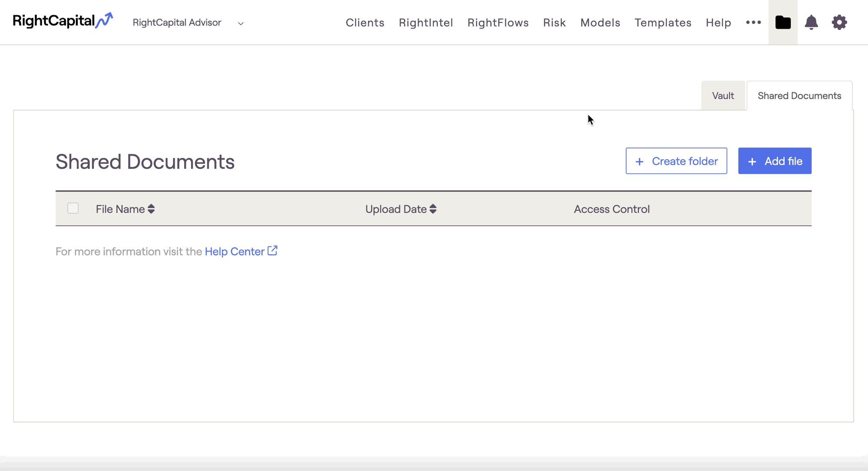Open the RightCapital Advisor selector
This screenshot has height=471, width=868.
(177, 23)
